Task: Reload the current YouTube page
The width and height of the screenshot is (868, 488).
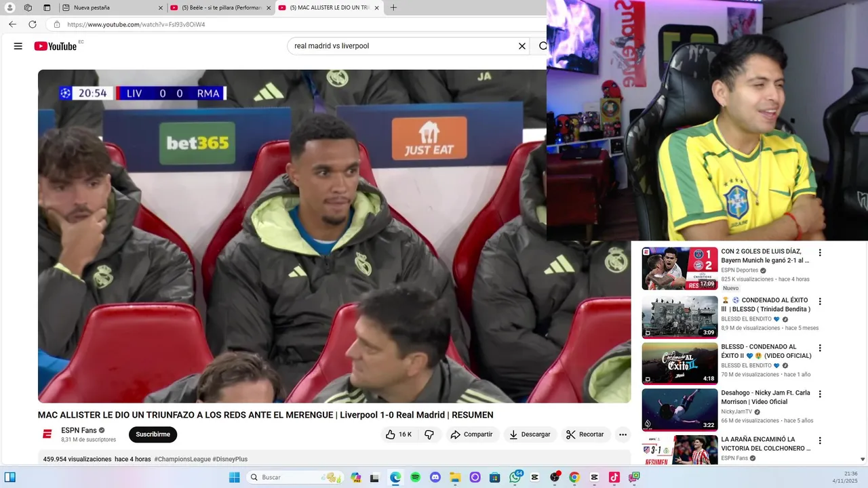Action: (33, 24)
